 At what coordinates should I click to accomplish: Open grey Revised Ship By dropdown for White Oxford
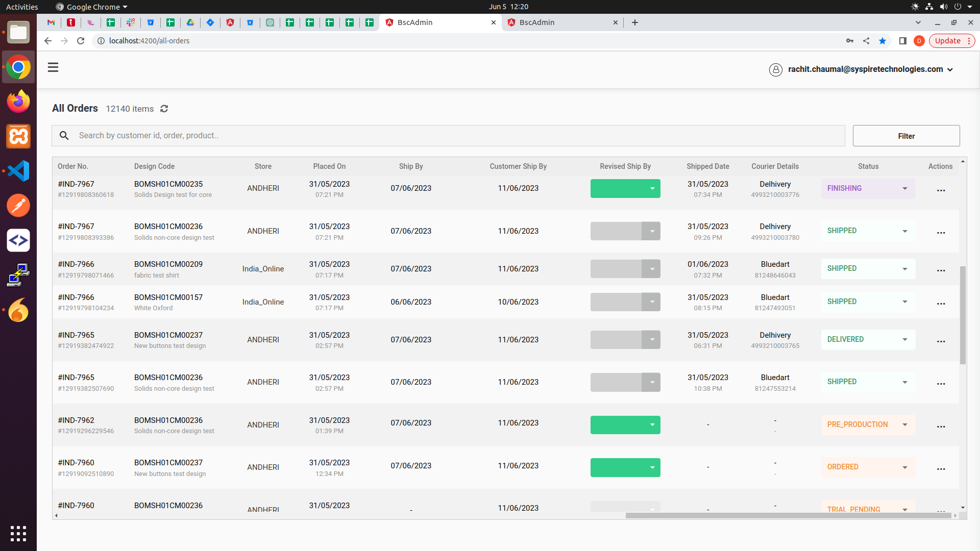tap(625, 302)
